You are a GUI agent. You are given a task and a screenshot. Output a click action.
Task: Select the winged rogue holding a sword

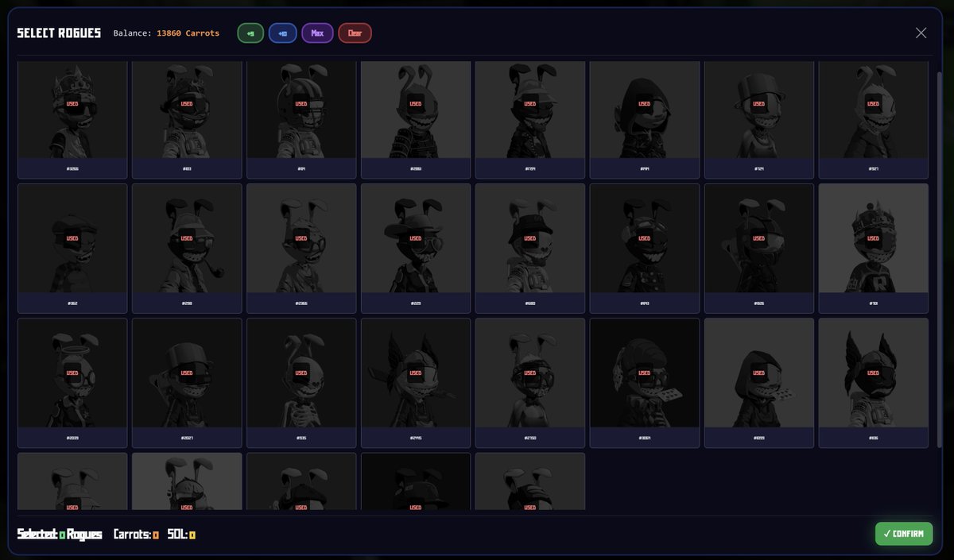pos(416,383)
